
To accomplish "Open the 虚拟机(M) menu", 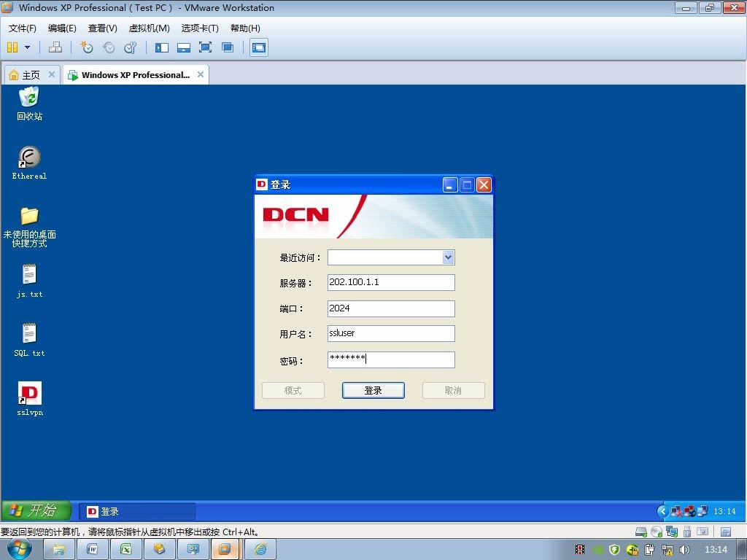I will pos(149,28).
